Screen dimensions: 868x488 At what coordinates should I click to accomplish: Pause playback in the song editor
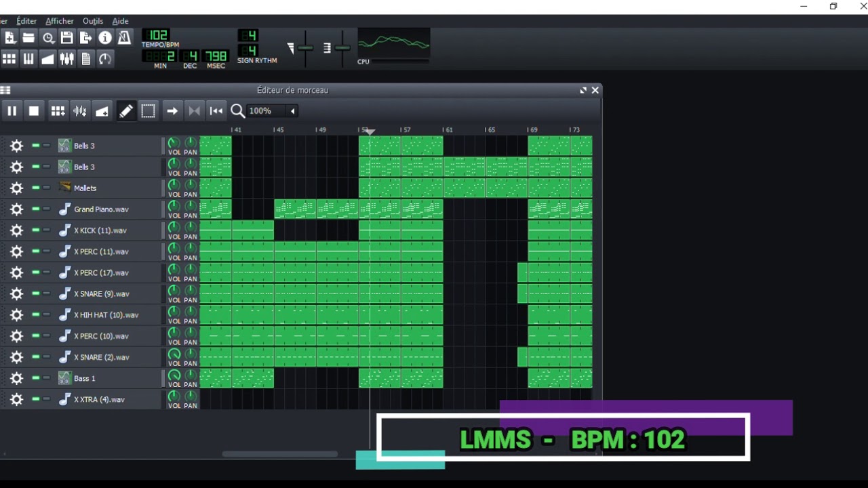(x=12, y=111)
